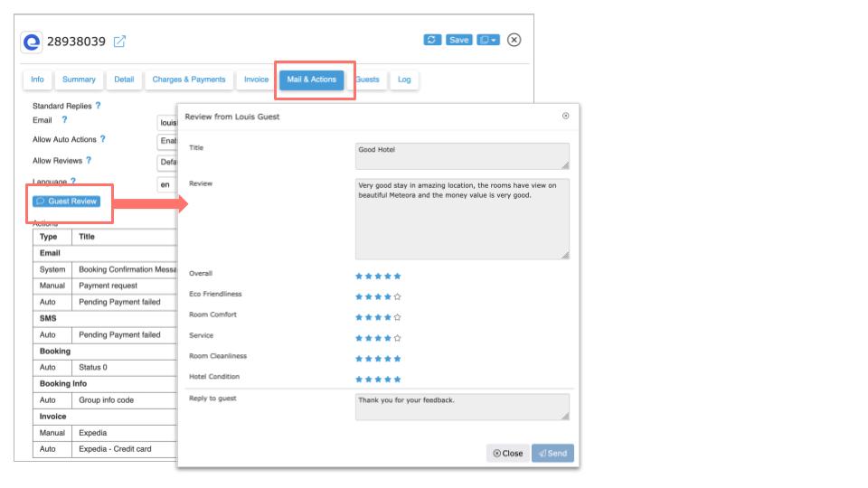Viewport: 868px width, 488px height.
Task: Switch to the Info tab
Action: pyautogui.click(x=37, y=80)
